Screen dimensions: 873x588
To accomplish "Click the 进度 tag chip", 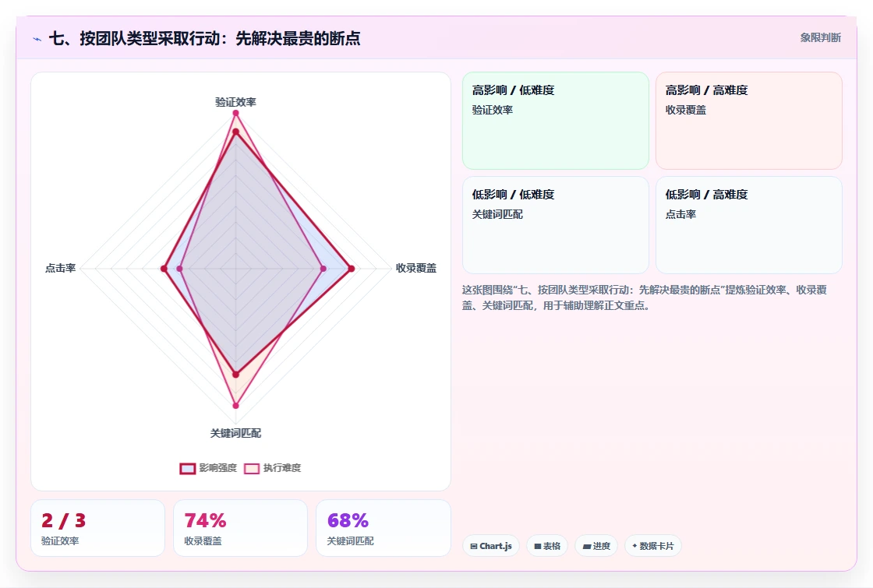I will click(x=596, y=546).
